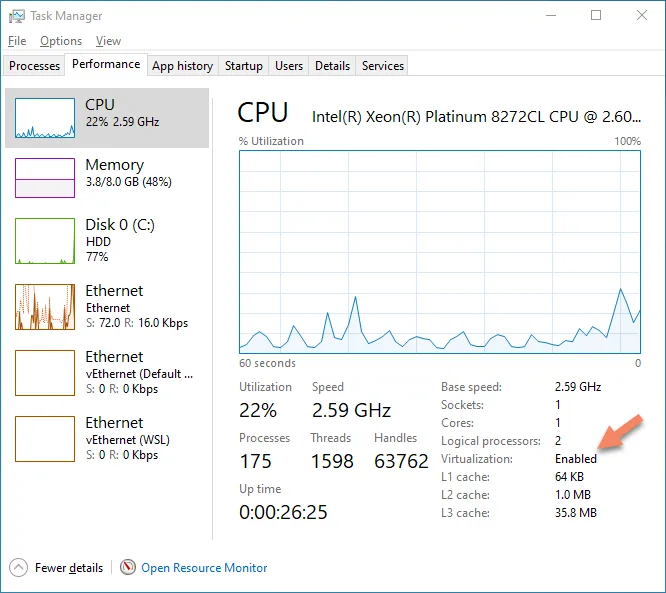Click the Base speed 2.59 GHz value
666x593 pixels.
click(578, 387)
